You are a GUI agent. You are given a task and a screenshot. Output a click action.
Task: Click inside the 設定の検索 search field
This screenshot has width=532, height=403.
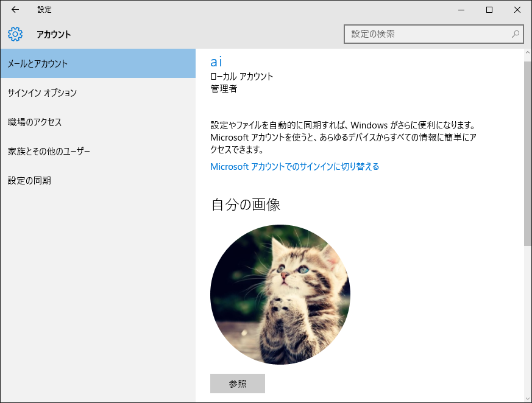(427, 34)
